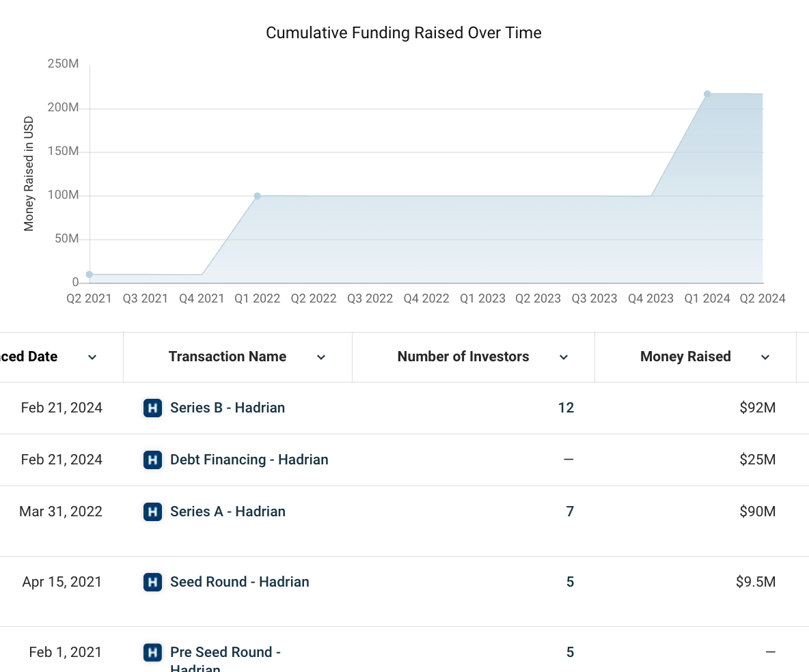Click the Feb 1, 2021 date cell
The height and width of the screenshot is (672, 809).
point(66,652)
